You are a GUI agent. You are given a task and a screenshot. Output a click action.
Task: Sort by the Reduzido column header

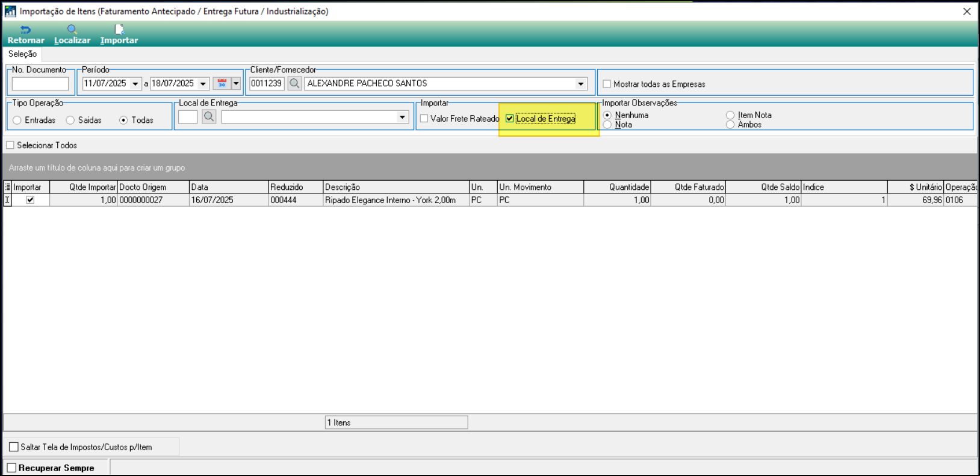pyautogui.click(x=296, y=187)
